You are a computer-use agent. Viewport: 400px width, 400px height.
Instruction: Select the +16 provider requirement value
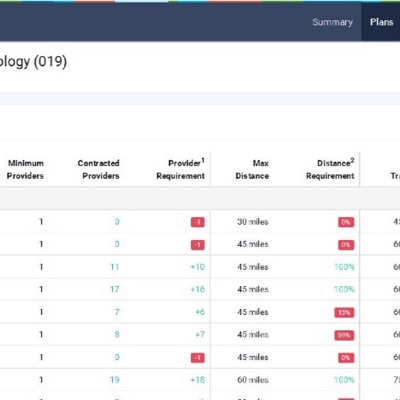[x=197, y=289]
